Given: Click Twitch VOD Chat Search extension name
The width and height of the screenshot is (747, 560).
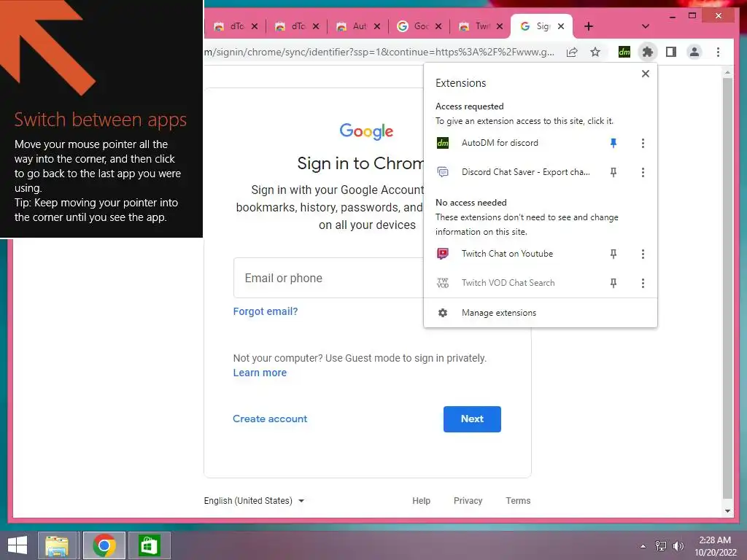Looking at the screenshot, I should point(508,283).
